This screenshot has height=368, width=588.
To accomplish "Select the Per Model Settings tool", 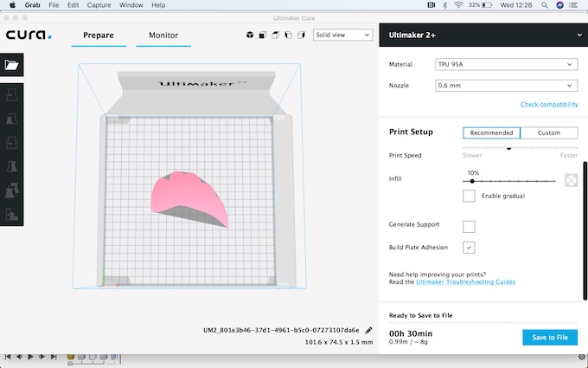I will click(x=11, y=190).
